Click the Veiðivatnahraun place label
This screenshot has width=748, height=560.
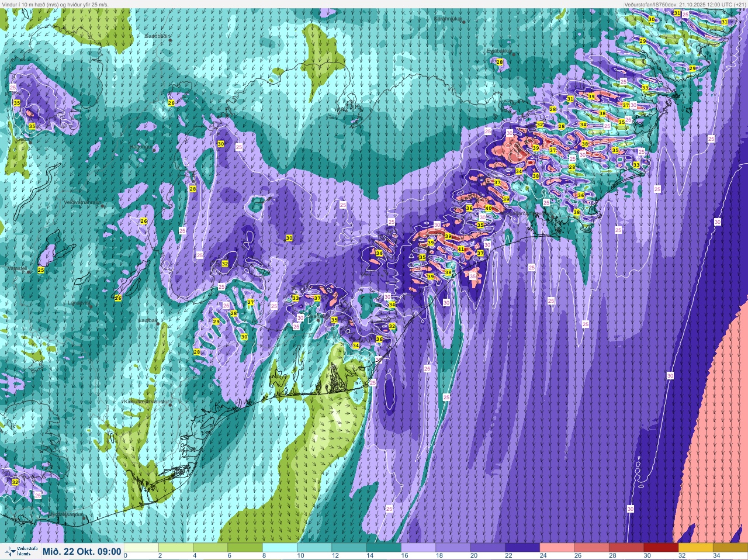[x=83, y=202]
